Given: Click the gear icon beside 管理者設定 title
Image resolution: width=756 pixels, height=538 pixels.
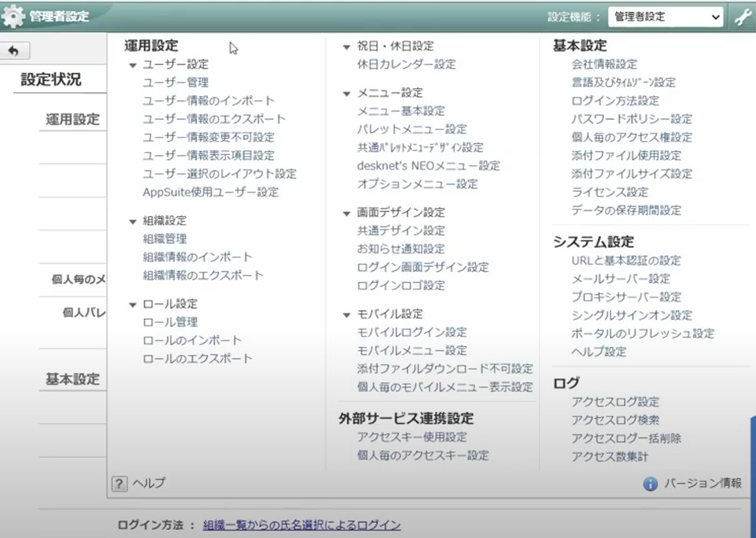Looking at the screenshot, I should 14,16.
